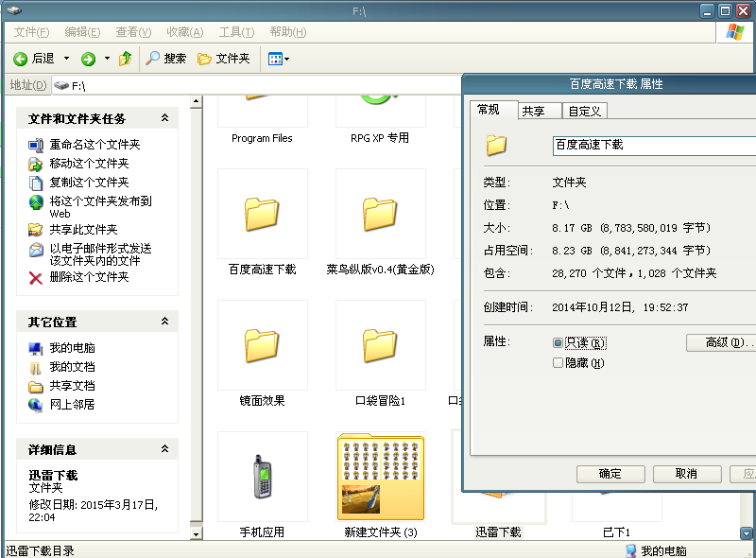
Task: Click folder name field 百度高速下载
Action: pyautogui.click(x=654, y=146)
